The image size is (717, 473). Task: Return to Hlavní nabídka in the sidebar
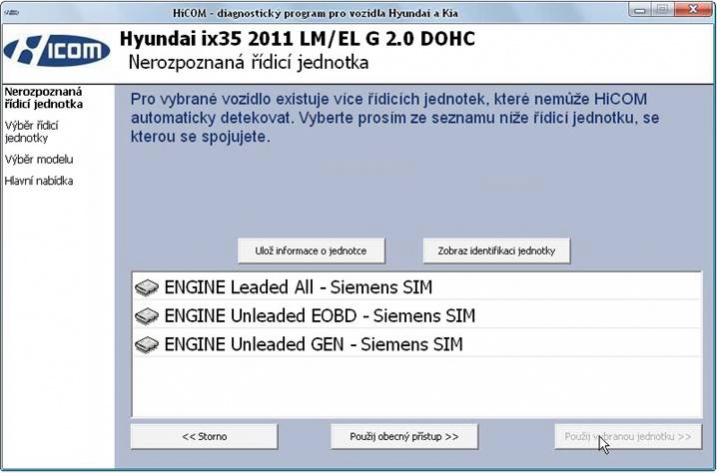39,181
